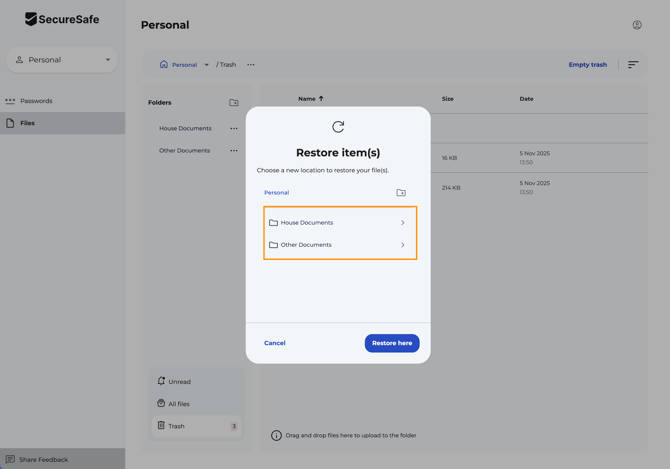Open House Documents sidebar options menu
This screenshot has height=469, width=670.
[234, 129]
